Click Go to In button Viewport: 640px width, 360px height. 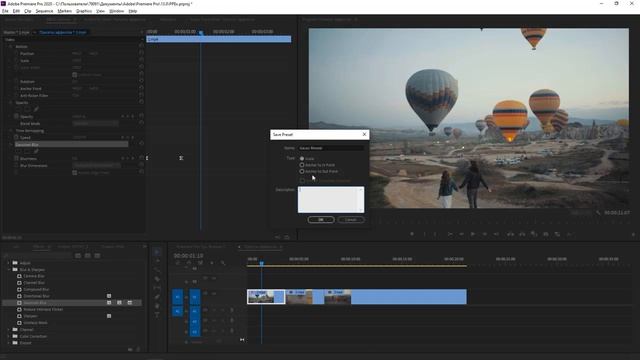click(x=450, y=234)
